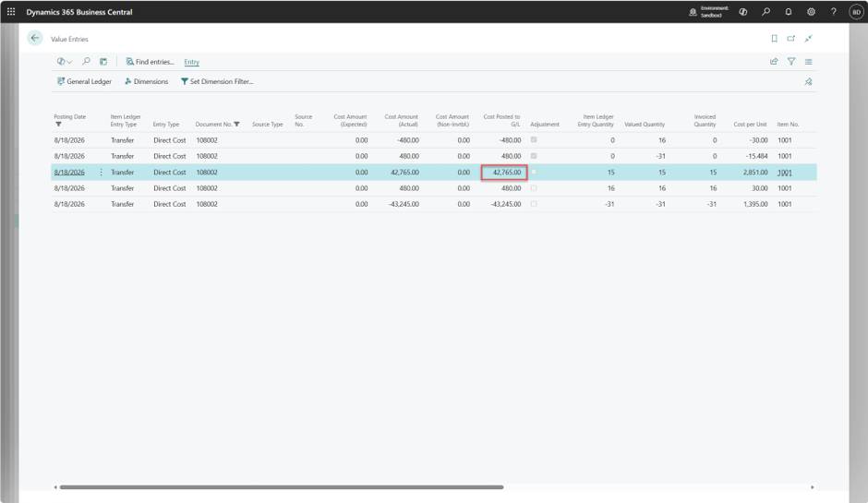Click the Dynamics 365 Business Central title

(79, 12)
